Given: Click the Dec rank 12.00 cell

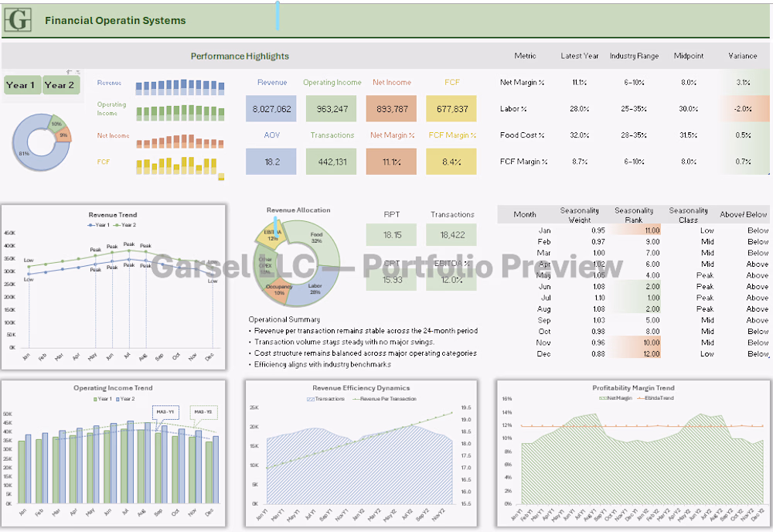Looking at the screenshot, I should [634, 353].
